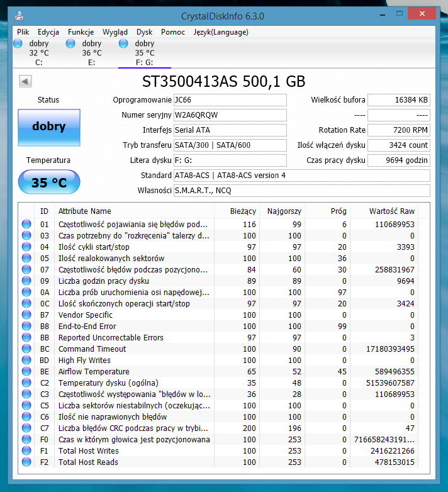448x492 pixels.
Task: Select the 'Command Timeout' attribute name
Action: coord(92,349)
